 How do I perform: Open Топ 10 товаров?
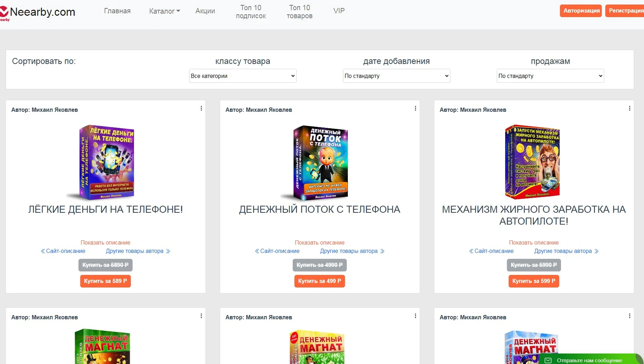299,12
